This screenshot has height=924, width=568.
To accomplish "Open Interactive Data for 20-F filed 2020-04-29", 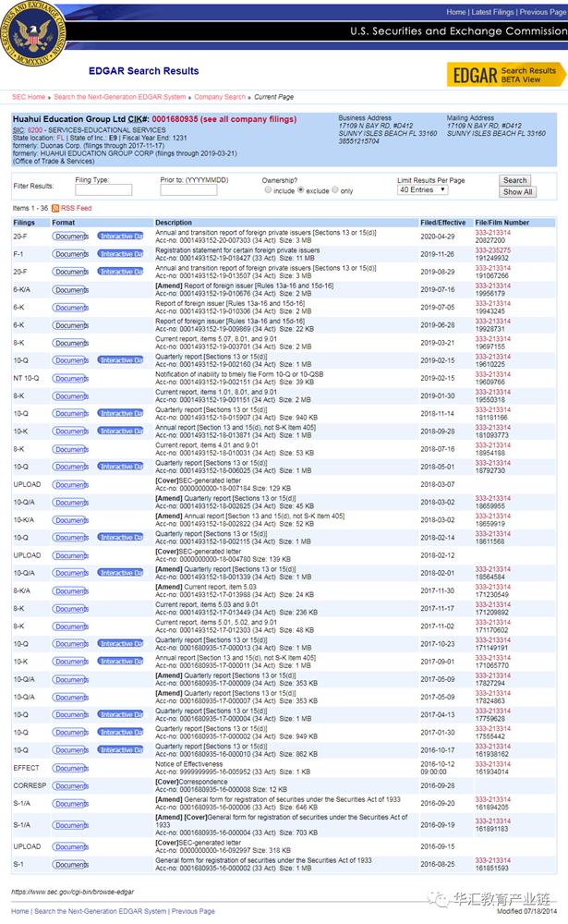I will [x=120, y=237].
